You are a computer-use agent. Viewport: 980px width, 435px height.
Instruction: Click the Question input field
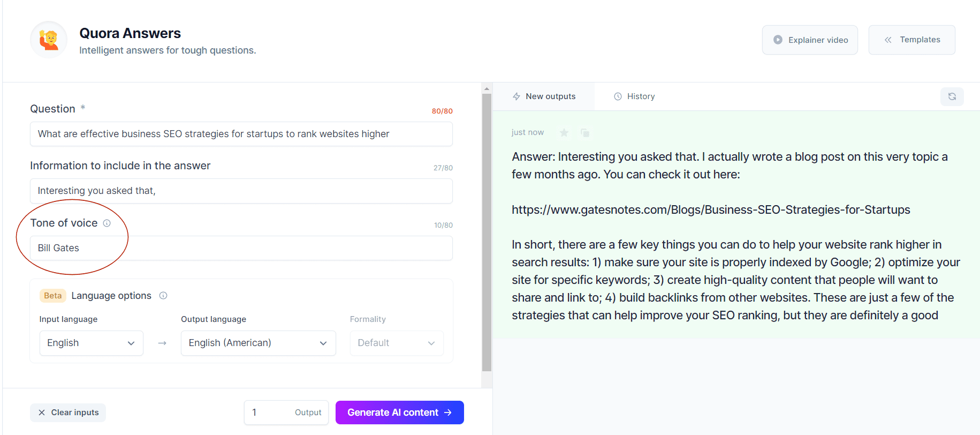click(x=241, y=134)
